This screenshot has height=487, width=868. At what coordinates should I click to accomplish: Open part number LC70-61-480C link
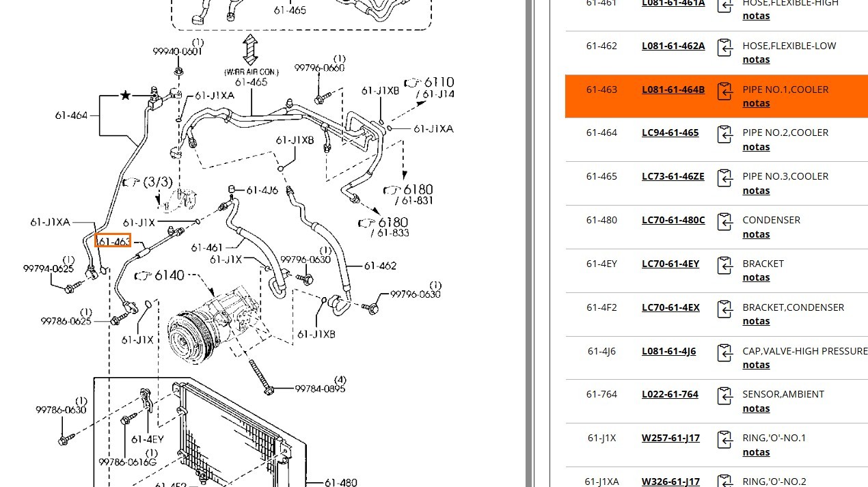673,220
